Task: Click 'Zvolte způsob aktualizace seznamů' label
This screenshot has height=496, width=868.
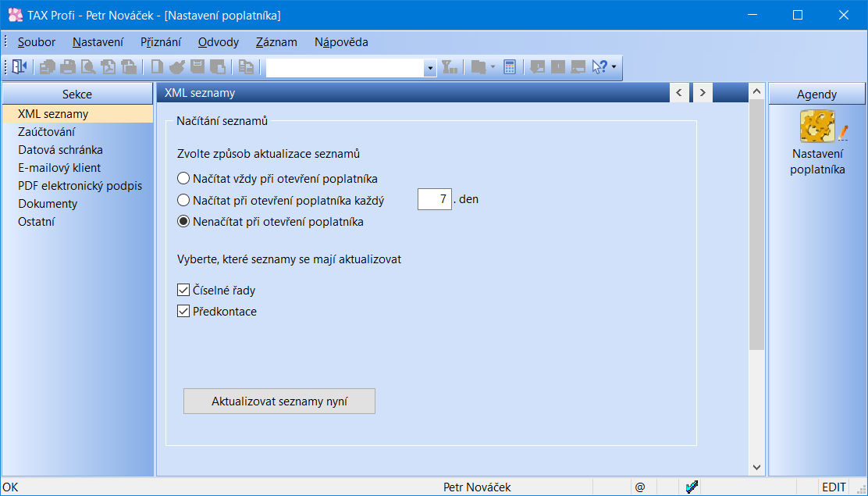Action: pyautogui.click(x=269, y=154)
